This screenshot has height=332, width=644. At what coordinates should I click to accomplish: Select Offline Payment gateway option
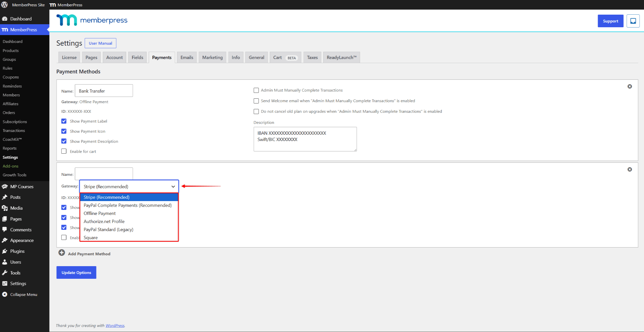point(129,213)
